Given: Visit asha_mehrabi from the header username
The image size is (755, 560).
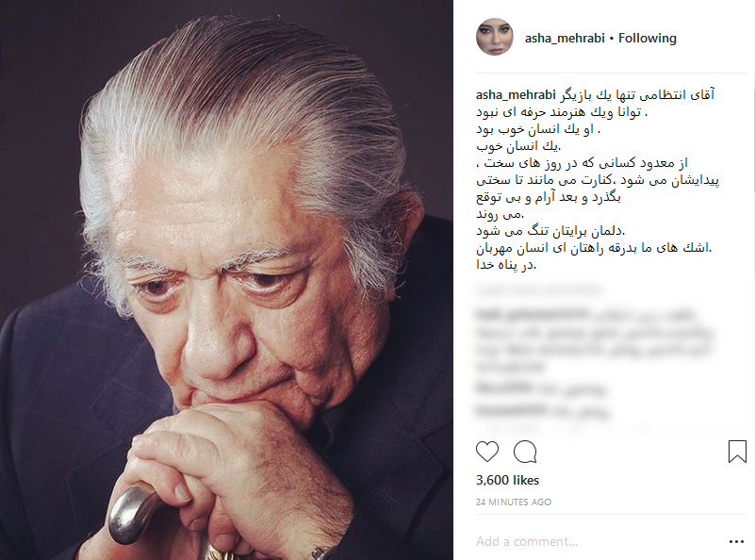Looking at the screenshot, I should pos(565,38).
